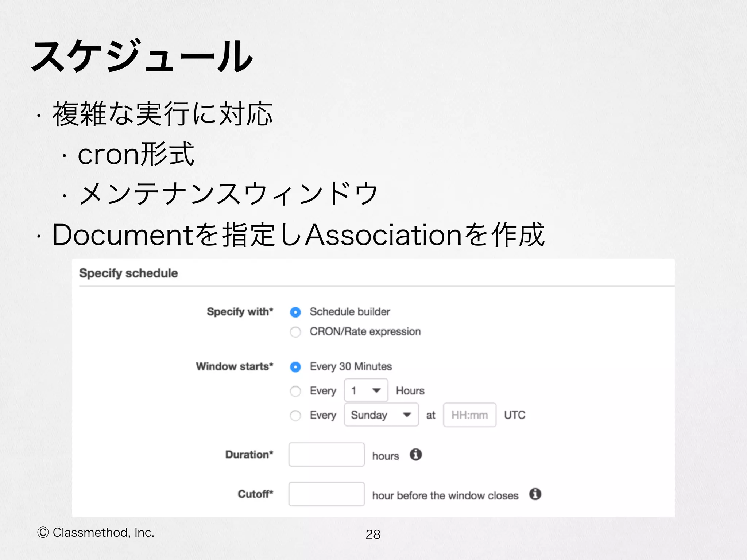
Task: Click the Window starts* label
Action: [x=235, y=366]
